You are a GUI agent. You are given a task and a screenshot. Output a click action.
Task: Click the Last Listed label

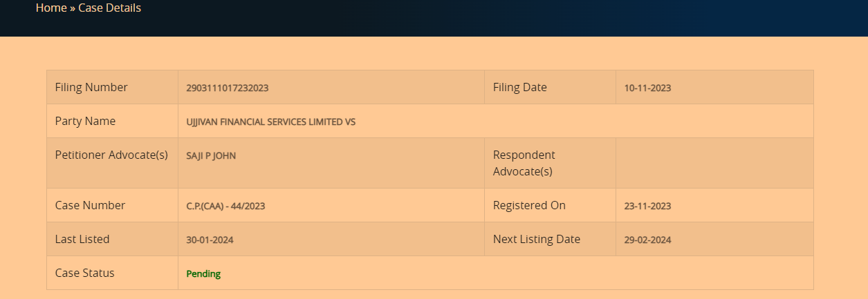[x=82, y=239]
